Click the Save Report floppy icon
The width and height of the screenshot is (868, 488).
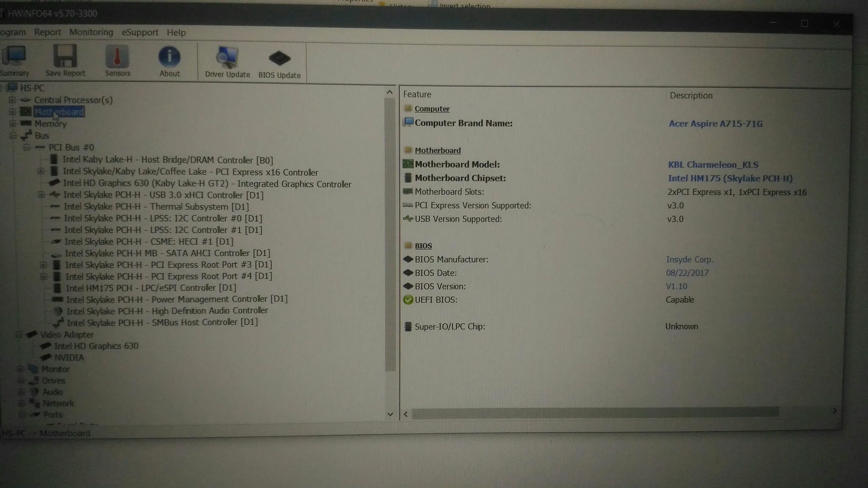pyautogui.click(x=65, y=60)
